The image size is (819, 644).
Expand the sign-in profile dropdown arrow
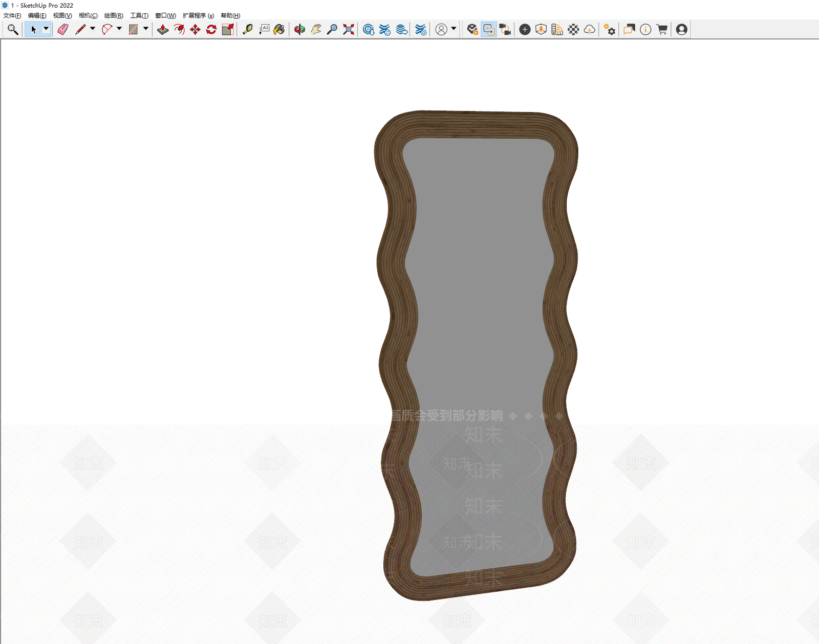(x=454, y=29)
